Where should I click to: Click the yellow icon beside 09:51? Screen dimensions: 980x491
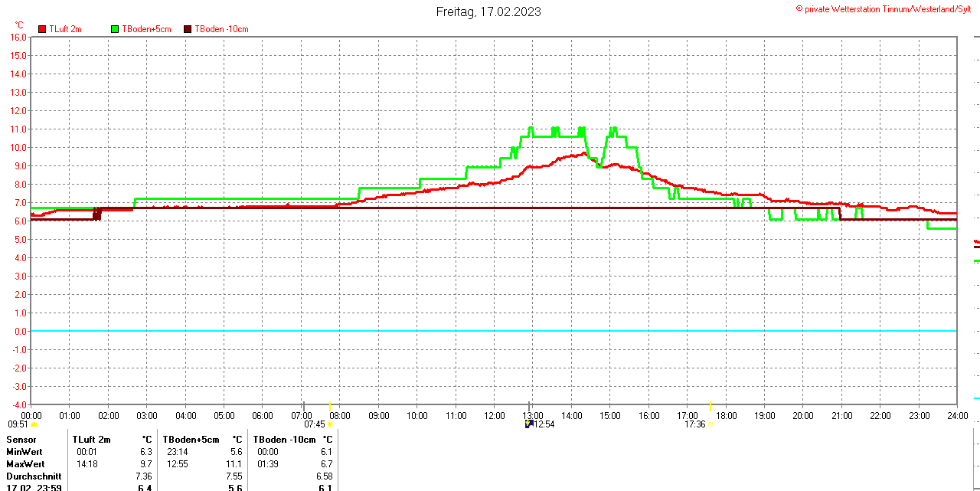click(x=33, y=424)
